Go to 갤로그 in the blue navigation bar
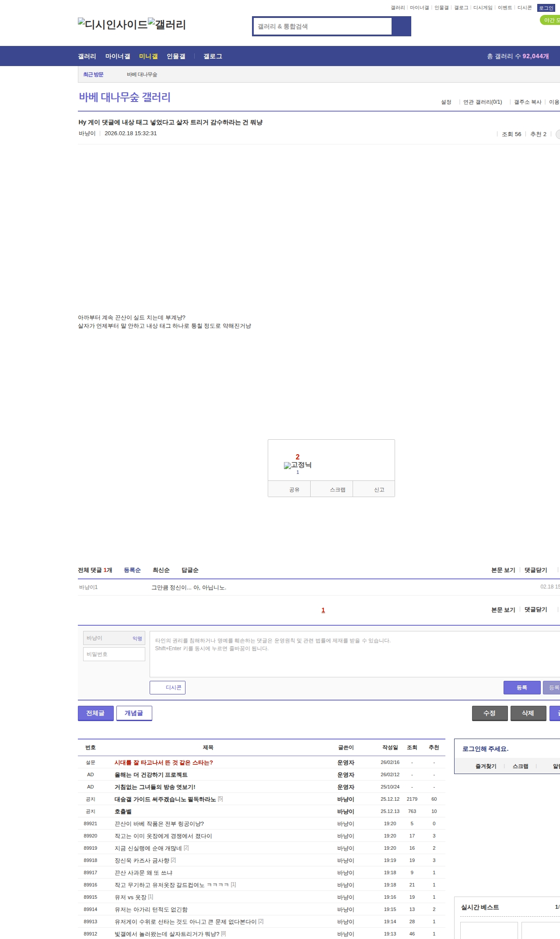The width and height of the screenshot is (560, 939). [213, 56]
